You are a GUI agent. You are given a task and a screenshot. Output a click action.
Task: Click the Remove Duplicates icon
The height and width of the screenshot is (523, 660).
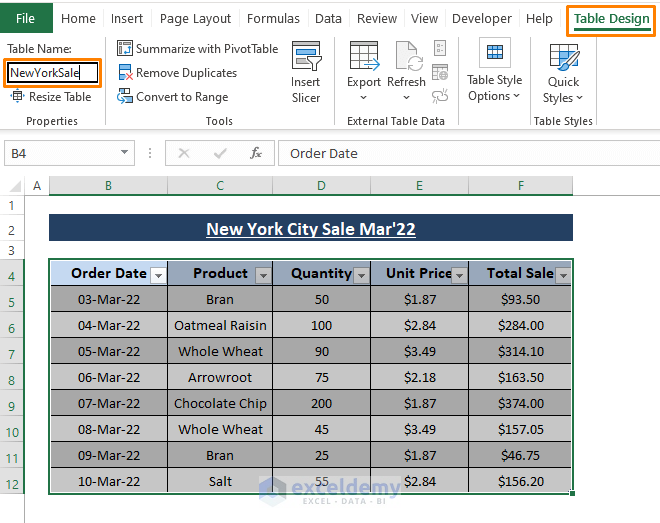click(125, 72)
